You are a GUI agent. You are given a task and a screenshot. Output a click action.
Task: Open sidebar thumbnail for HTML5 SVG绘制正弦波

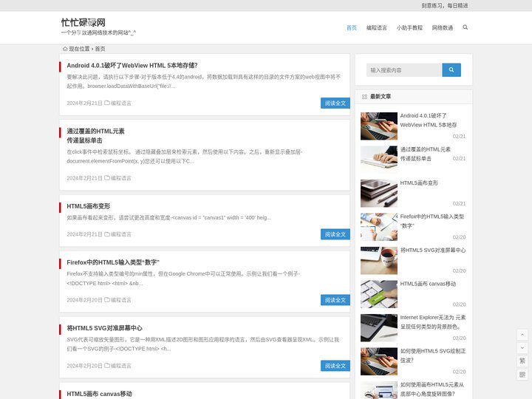point(378,361)
